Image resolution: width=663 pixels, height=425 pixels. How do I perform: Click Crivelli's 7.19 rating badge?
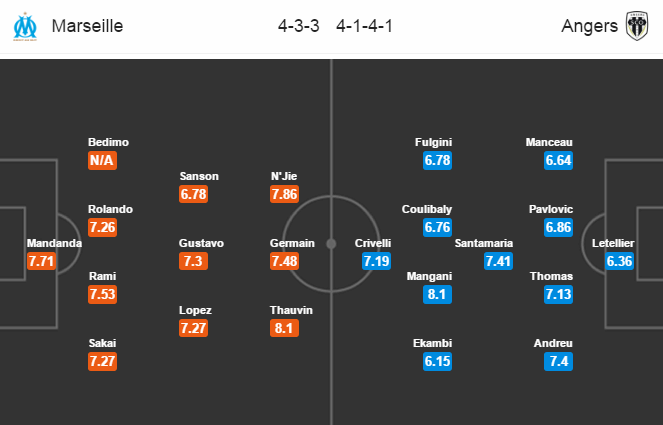point(376,261)
